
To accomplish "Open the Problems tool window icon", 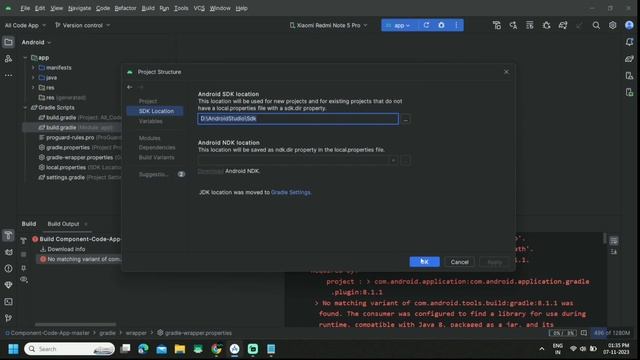I will [x=8, y=269].
